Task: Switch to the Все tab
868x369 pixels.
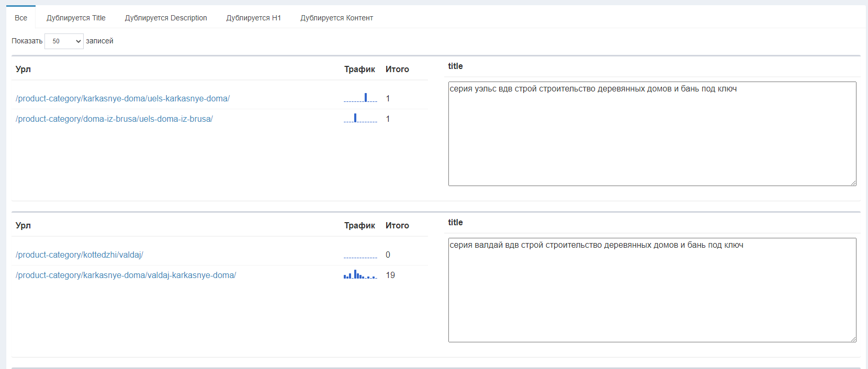Action: [x=21, y=18]
